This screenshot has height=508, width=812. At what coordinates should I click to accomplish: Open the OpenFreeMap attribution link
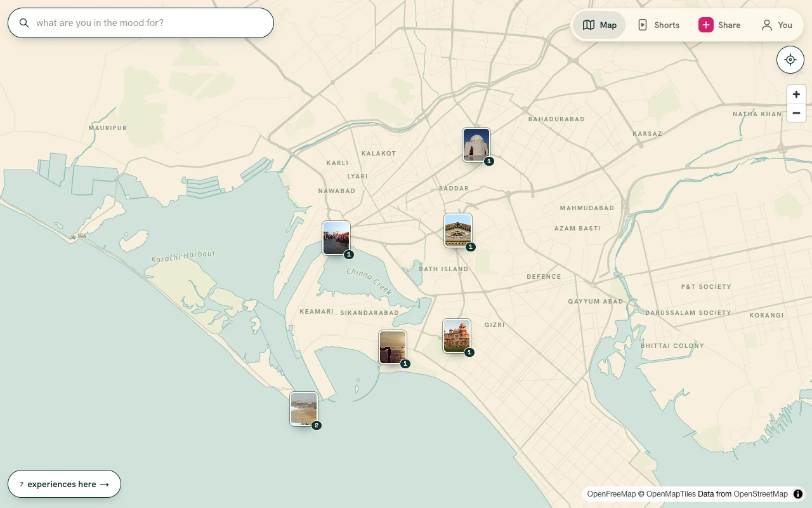coord(611,494)
